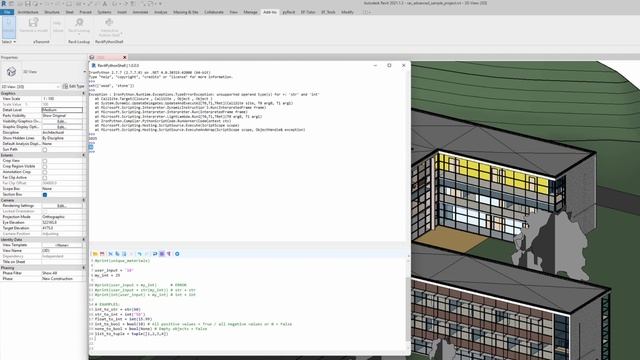Click Edit button for Rendering Settings
The height and width of the screenshot is (360, 640).
62,206
